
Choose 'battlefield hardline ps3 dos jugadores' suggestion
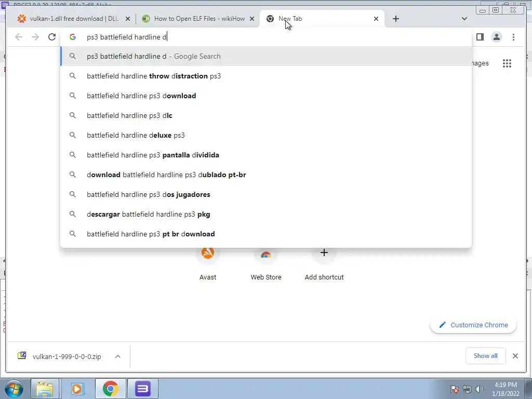click(x=266, y=194)
